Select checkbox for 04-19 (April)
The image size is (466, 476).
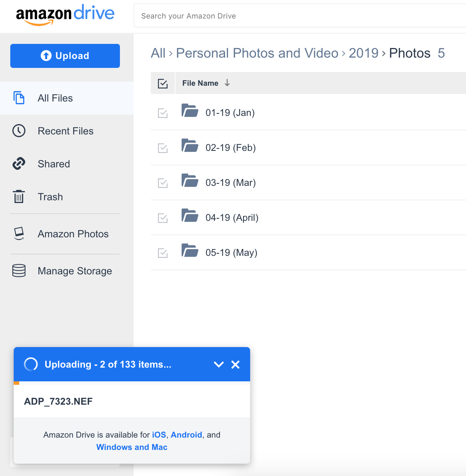163,218
